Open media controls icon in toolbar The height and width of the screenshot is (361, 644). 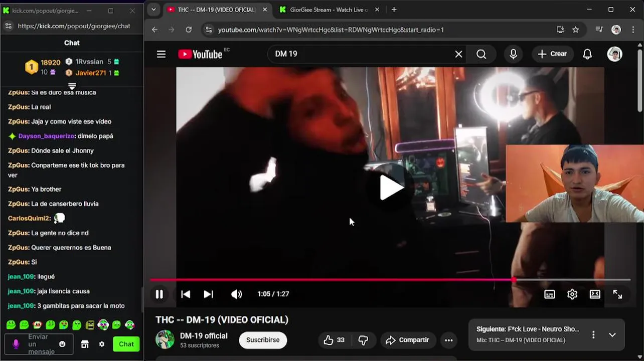click(599, 30)
